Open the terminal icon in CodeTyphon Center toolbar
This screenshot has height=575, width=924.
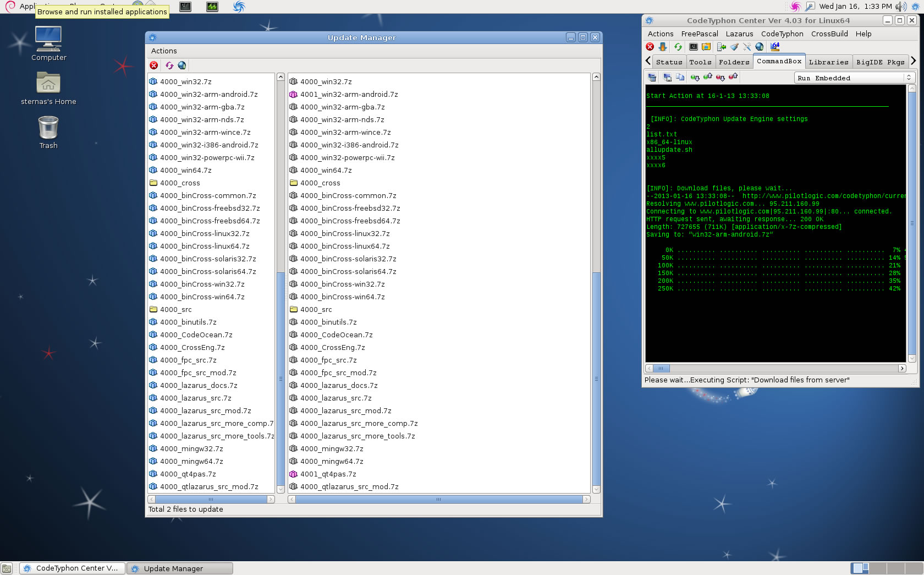point(694,47)
